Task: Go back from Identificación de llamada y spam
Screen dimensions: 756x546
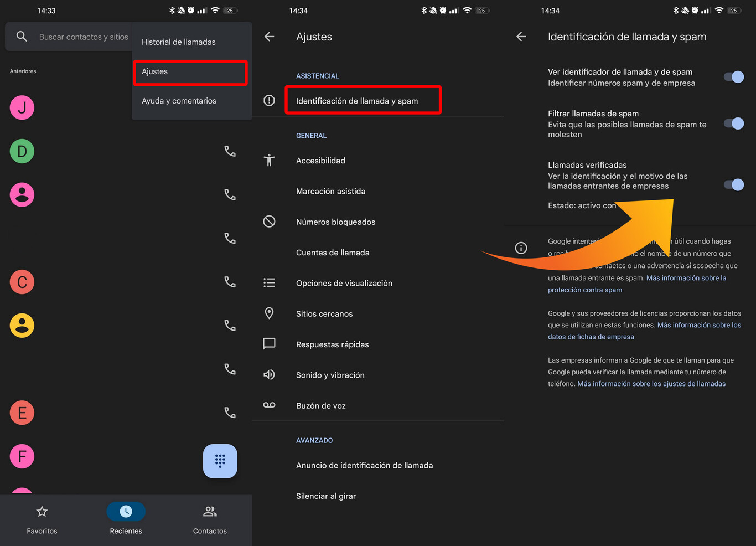Action: coord(521,37)
